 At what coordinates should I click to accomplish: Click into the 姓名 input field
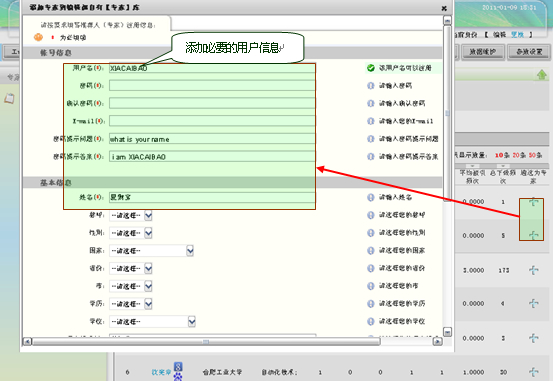pyautogui.click(x=212, y=197)
